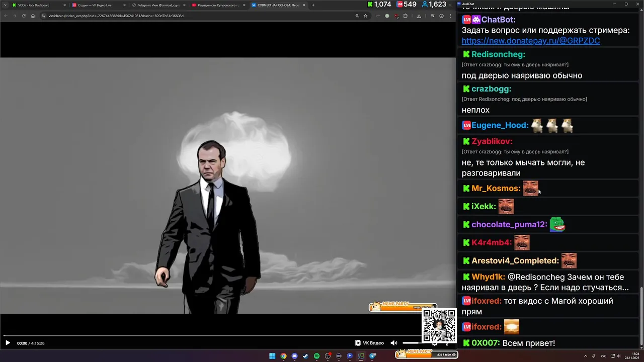This screenshot has width=644, height=362.
Task: Open the red extension with badge
Action: [x=396, y=16]
